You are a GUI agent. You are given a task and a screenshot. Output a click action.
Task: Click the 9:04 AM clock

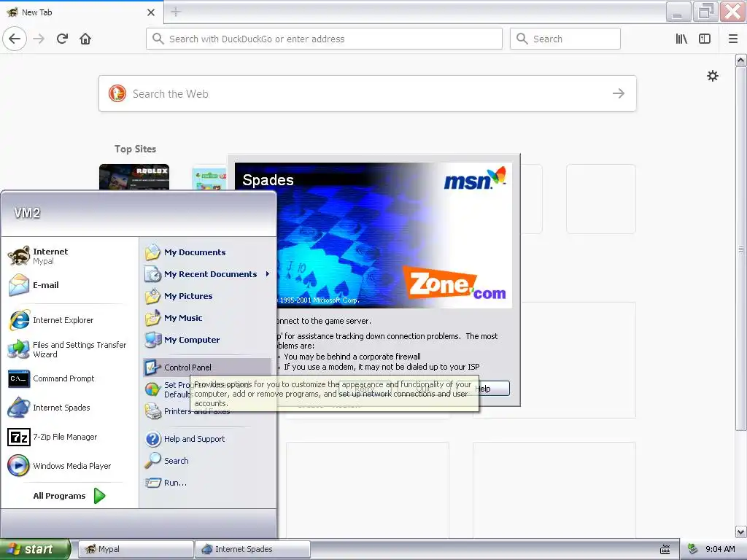(x=720, y=549)
